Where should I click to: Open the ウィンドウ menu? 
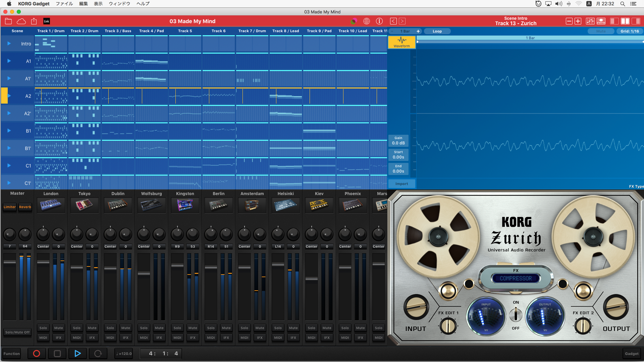(119, 4)
